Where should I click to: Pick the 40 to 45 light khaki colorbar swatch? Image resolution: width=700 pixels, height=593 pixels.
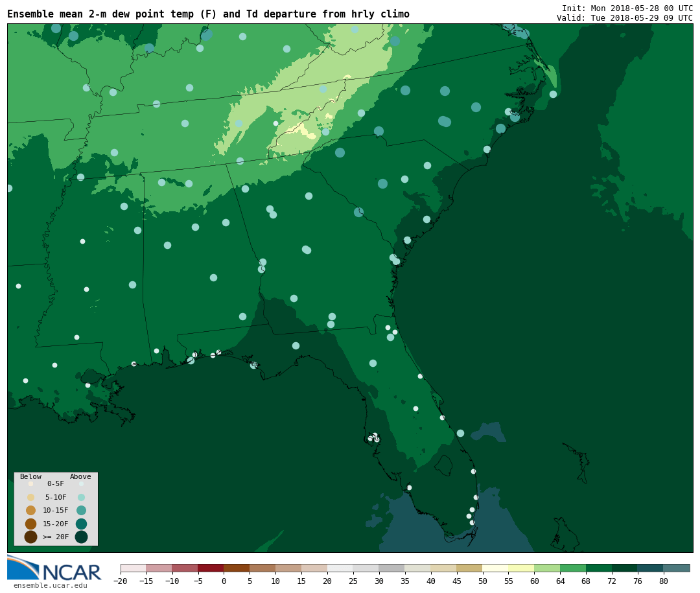[x=444, y=568]
